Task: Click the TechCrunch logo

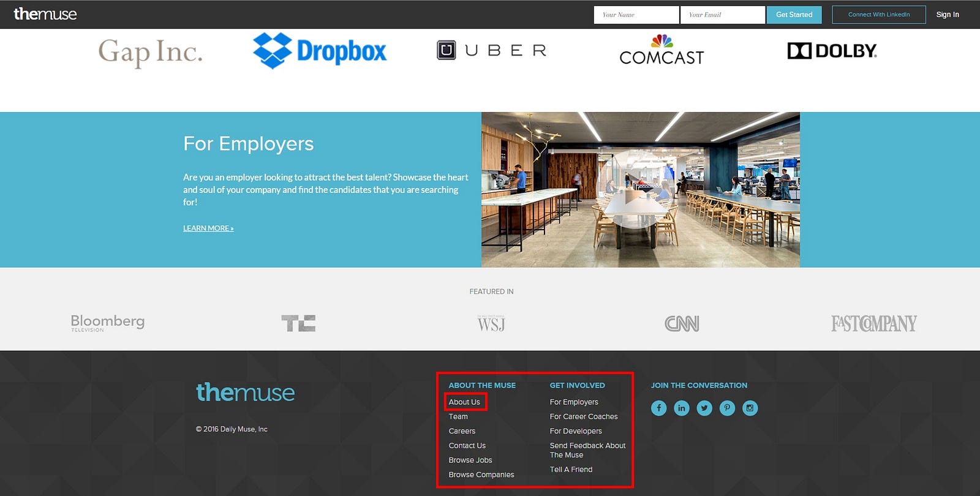Action: click(x=298, y=323)
